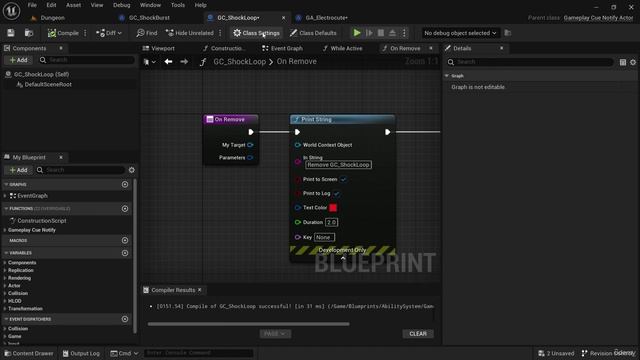Open Details panel settings gear
This screenshot has width=640, height=360.
tap(633, 62)
